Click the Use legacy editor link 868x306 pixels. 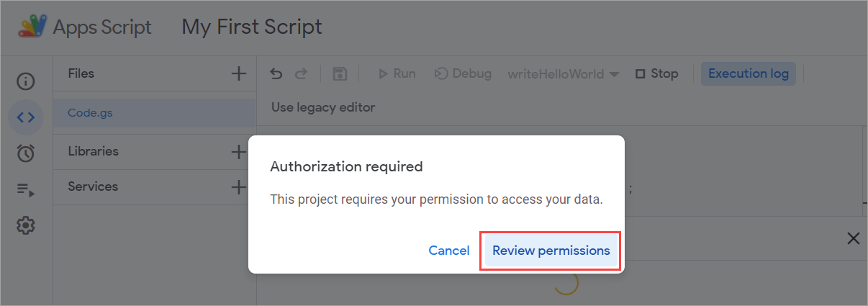click(323, 107)
